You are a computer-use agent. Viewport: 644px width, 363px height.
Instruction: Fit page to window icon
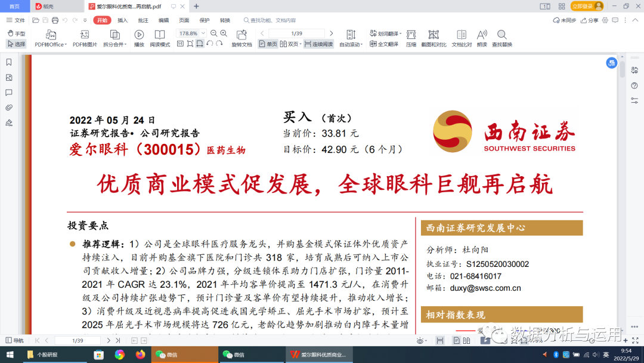[x=190, y=44]
